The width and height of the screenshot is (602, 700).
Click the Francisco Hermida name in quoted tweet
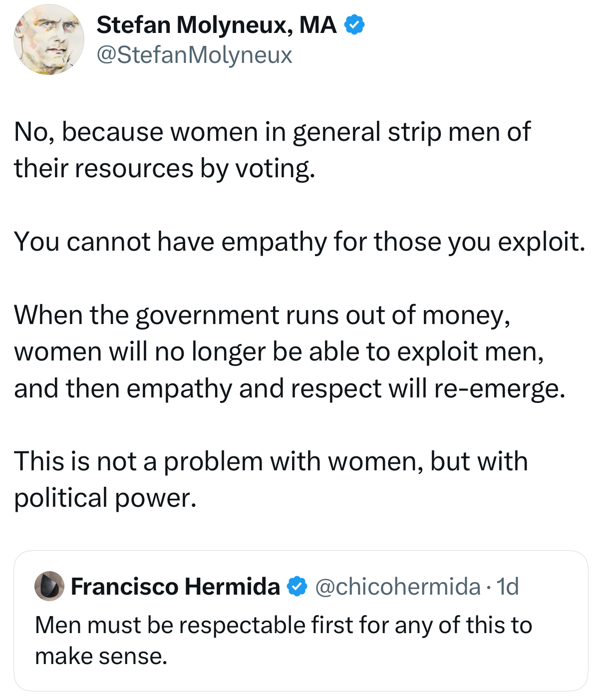[175, 586]
